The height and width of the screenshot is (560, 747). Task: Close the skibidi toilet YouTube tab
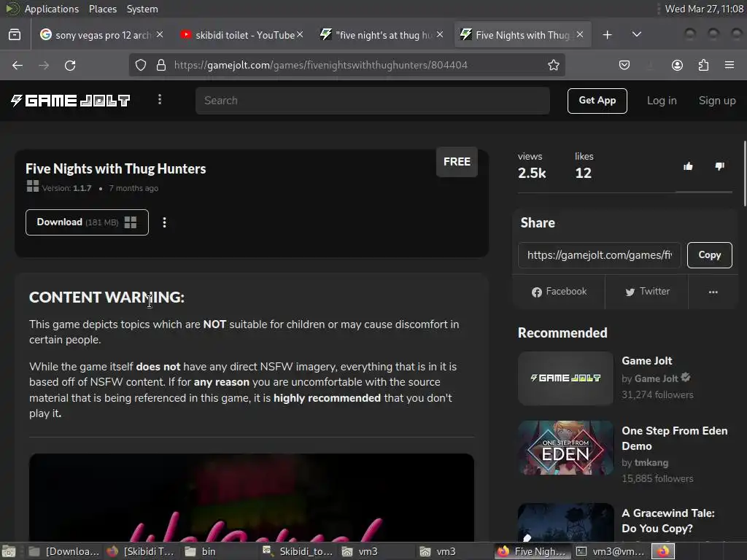[x=300, y=34]
